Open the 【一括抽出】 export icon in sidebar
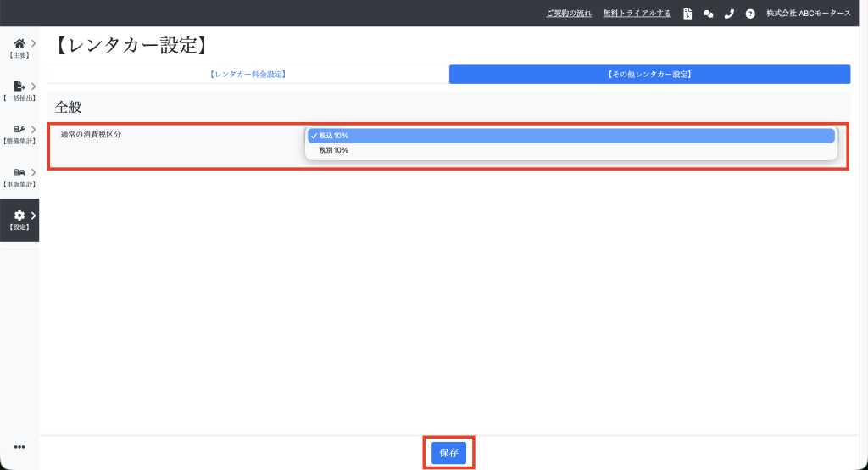 19,87
